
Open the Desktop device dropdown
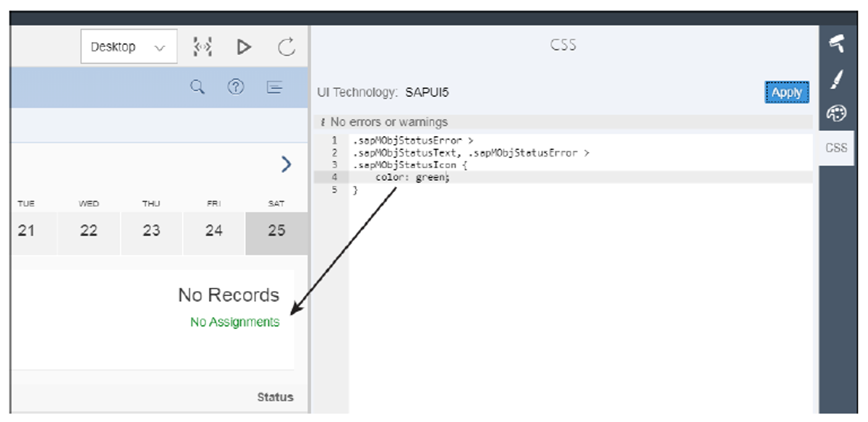(x=129, y=46)
